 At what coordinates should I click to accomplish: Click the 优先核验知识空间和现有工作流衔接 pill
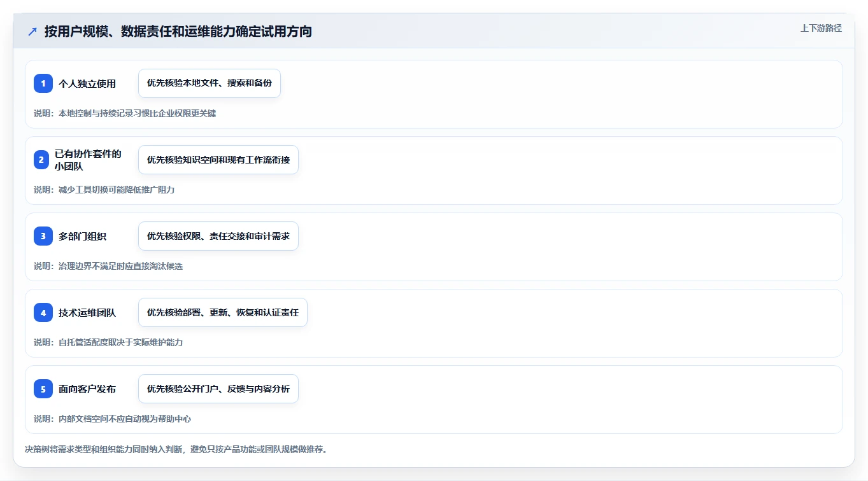(x=218, y=160)
